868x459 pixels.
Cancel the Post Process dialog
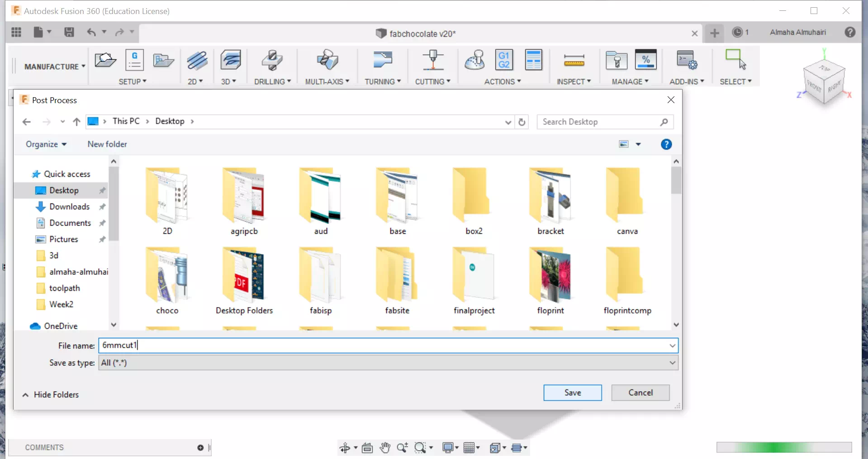click(640, 393)
